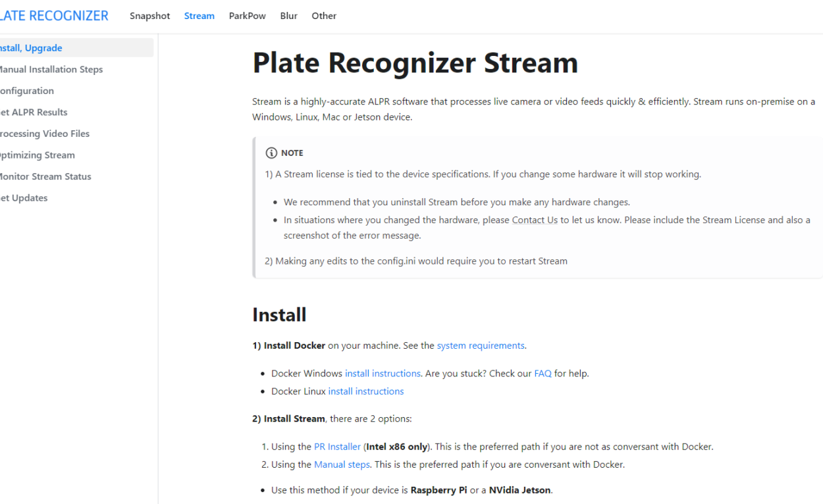Open the Snapshot docs tab

[149, 16]
